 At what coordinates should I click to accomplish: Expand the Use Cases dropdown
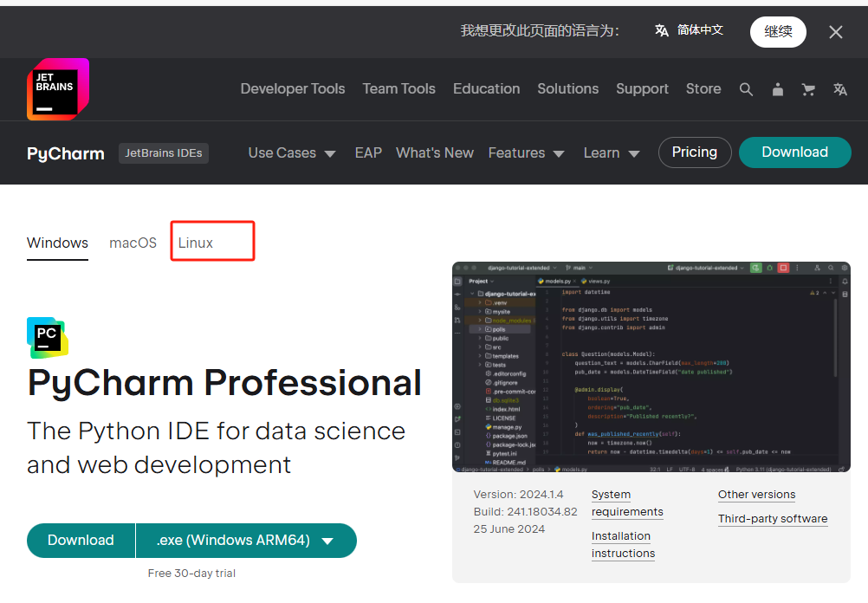292,152
